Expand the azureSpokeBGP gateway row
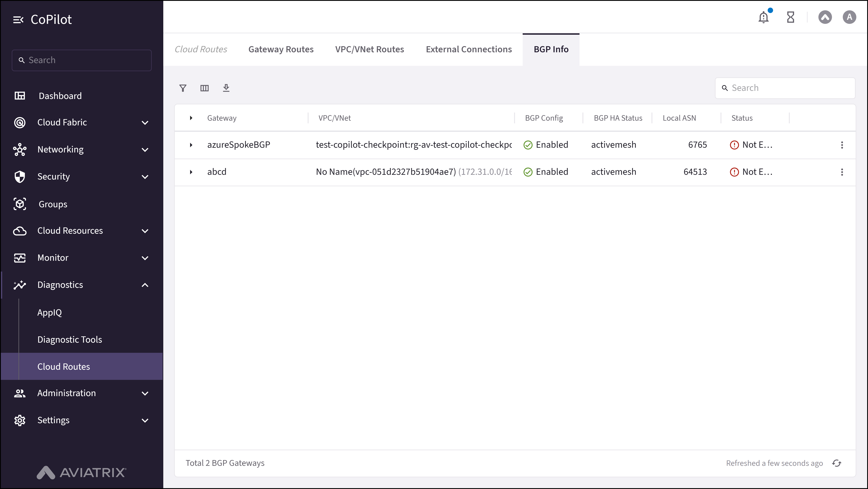This screenshot has width=868, height=489. click(x=191, y=145)
